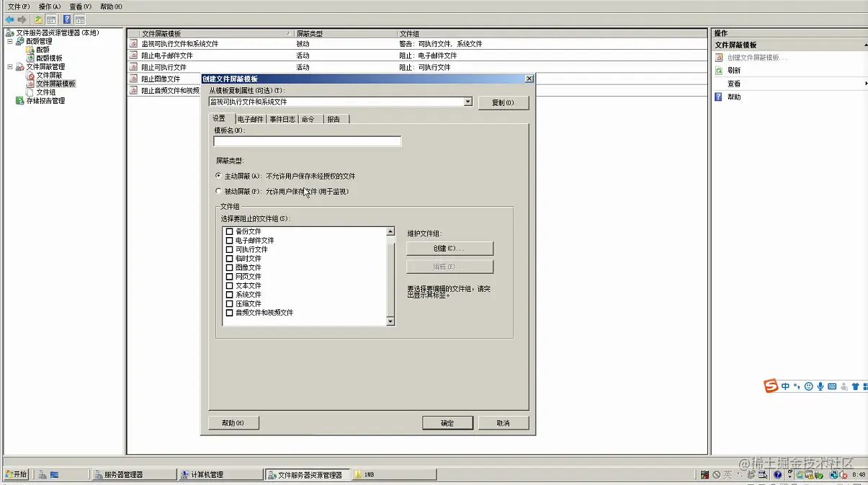Click the Sogou input method S logo
Screen dimensions: 868x485
click(771, 386)
